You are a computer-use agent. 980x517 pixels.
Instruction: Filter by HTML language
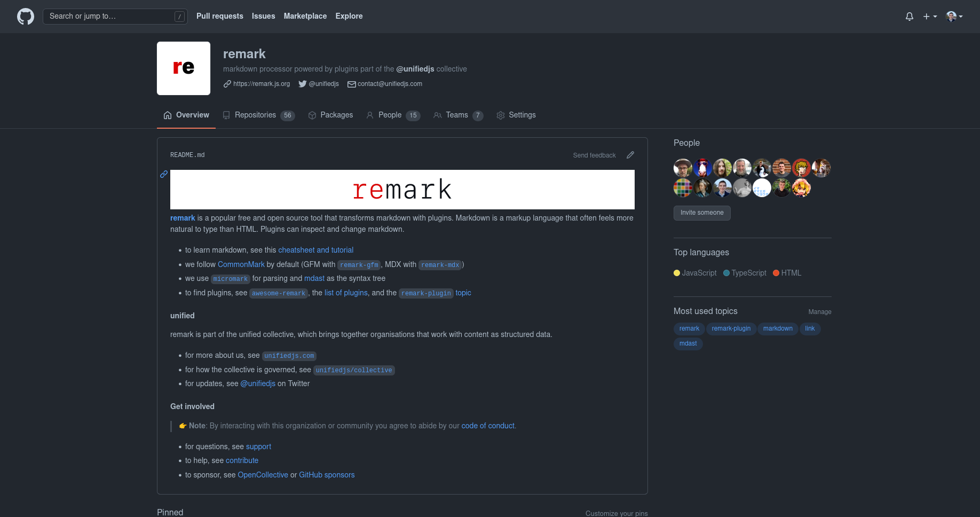787,273
